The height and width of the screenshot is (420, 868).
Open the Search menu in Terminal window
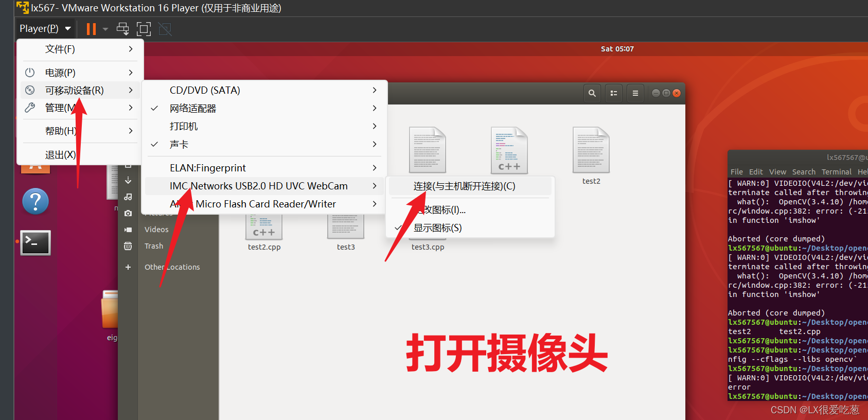coord(804,172)
